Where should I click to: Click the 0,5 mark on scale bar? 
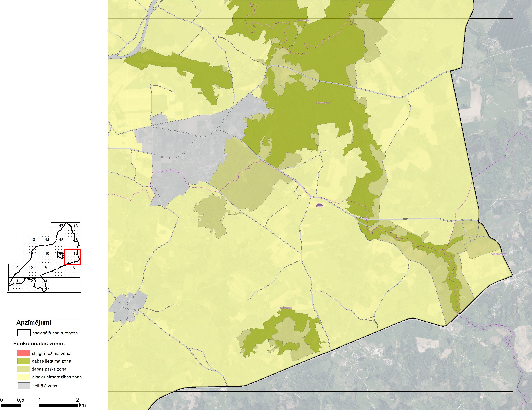[20, 400]
